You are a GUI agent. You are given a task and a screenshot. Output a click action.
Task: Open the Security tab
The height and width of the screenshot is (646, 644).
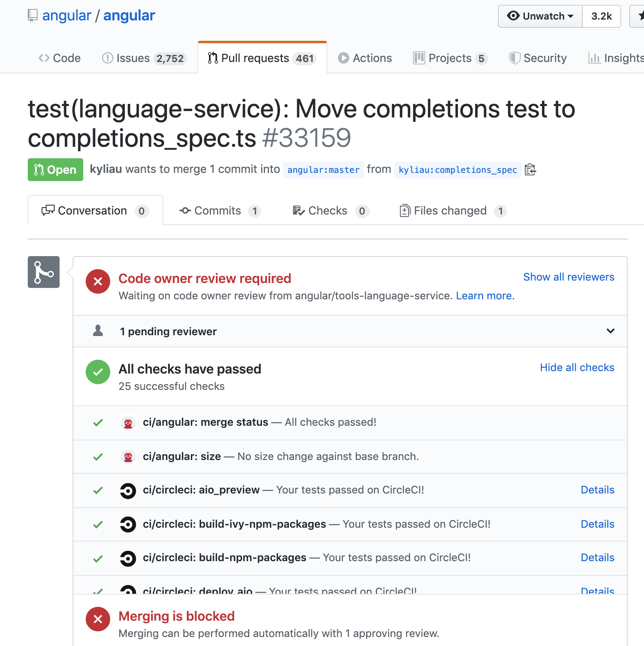(538, 58)
